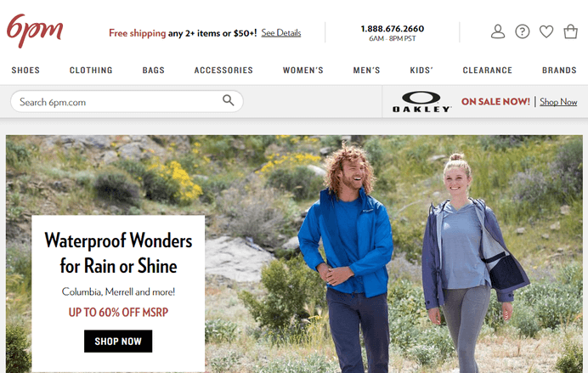Image resolution: width=588 pixels, height=373 pixels.
Task: Click the Oakley brand logo
Action: [x=421, y=102]
